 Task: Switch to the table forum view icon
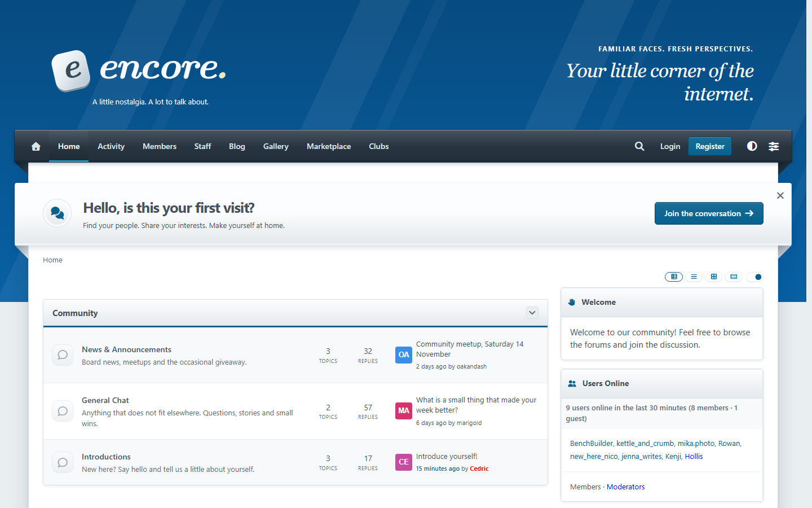(x=674, y=277)
